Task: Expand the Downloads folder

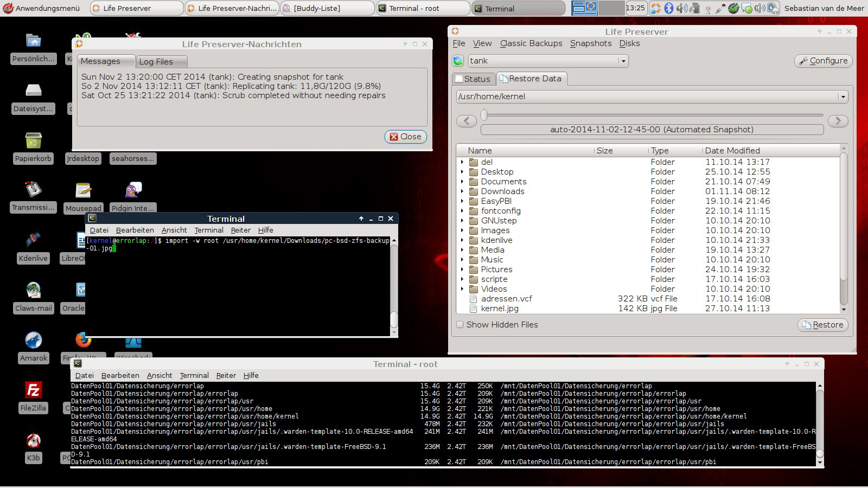Action: pyautogui.click(x=462, y=191)
